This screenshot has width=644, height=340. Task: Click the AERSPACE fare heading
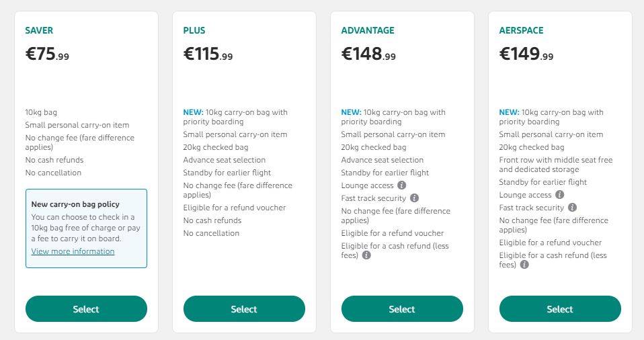522,30
